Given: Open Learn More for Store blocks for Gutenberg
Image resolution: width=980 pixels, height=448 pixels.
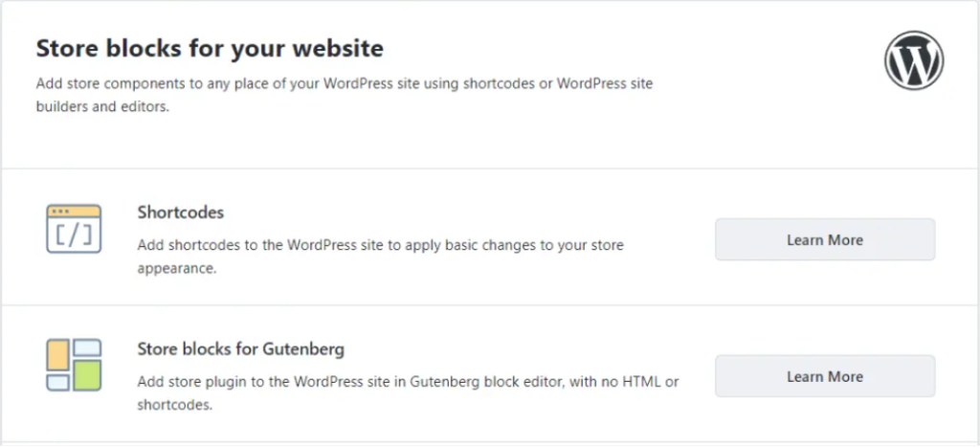Looking at the screenshot, I should point(824,376).
